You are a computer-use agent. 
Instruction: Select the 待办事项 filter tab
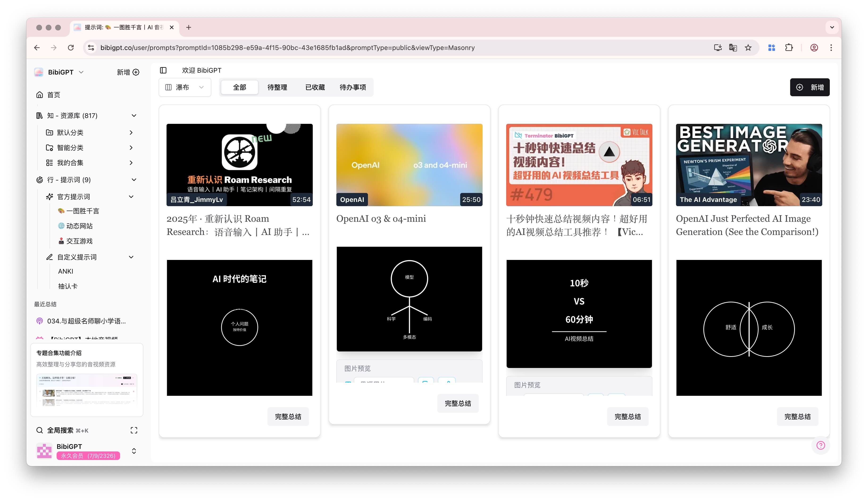(x=353, y=88)
